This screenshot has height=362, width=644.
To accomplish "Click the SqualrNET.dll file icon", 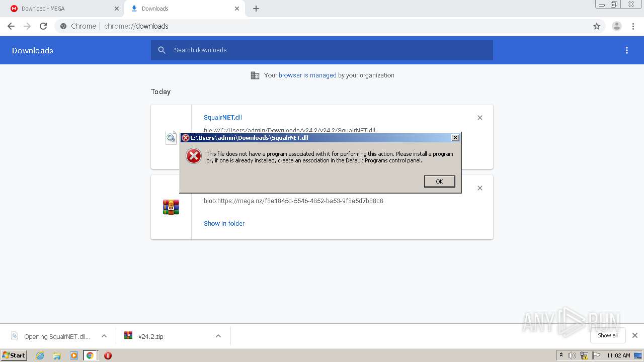I will coord(171,137).
